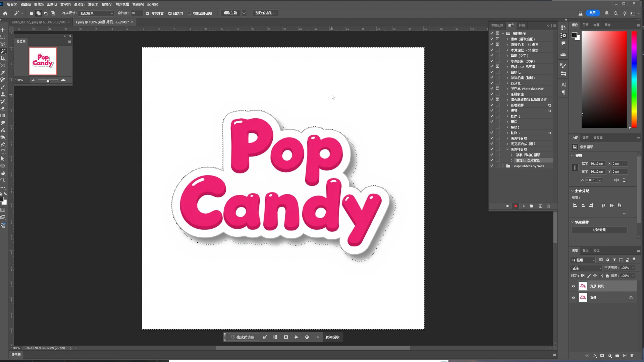The width and height of the screenshot is (644, 362).
Task: Open the blend mode 正常 dropdown
Action: click(x=587, y=268)
